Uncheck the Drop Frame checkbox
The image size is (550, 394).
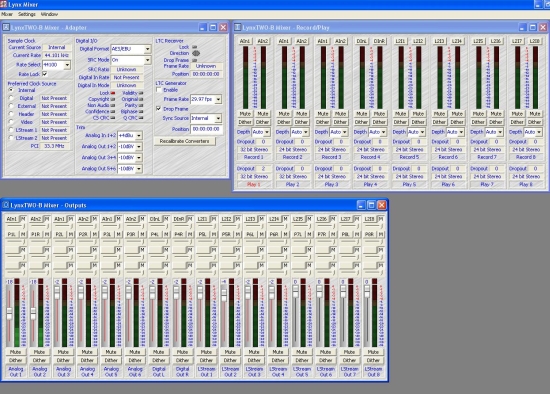tap(159, 109)
